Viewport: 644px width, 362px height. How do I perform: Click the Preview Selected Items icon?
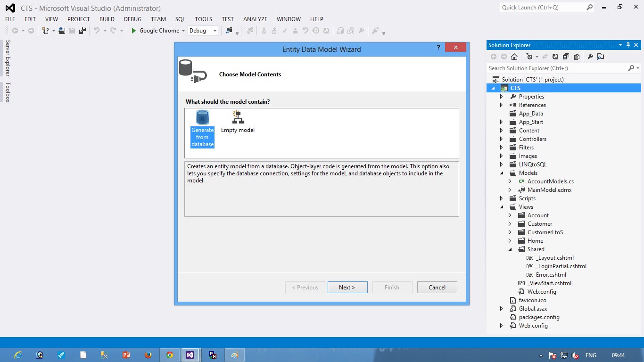pos(601,57)
